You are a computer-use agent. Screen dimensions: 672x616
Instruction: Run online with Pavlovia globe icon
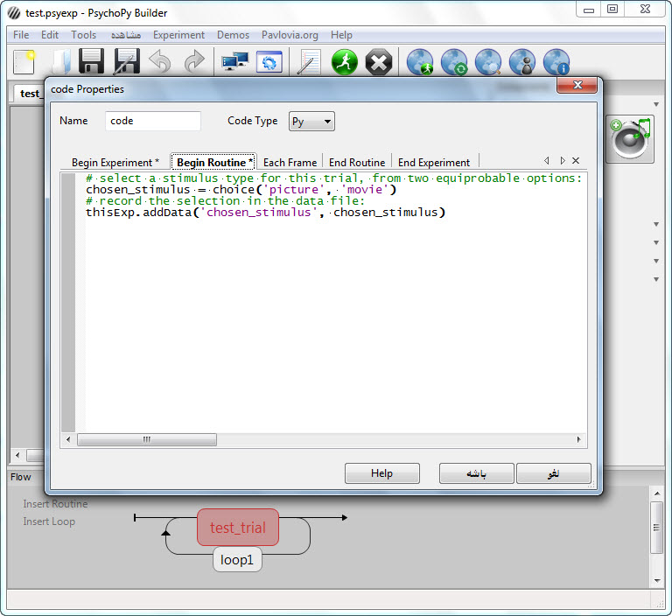[420, 62]
